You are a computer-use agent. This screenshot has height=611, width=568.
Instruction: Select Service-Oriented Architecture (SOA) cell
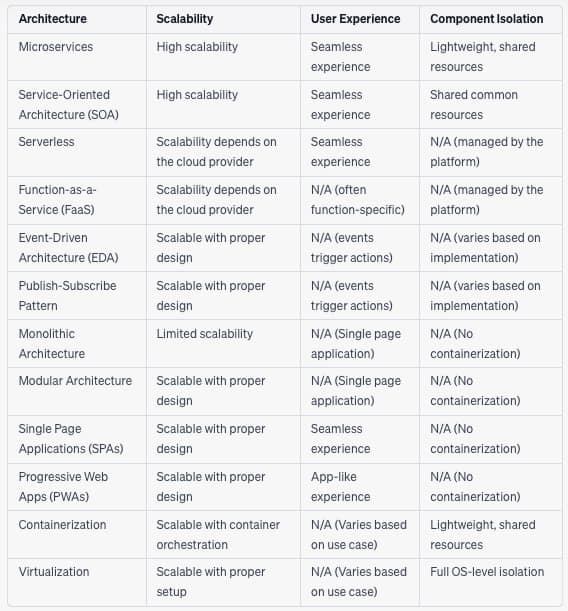69,104
